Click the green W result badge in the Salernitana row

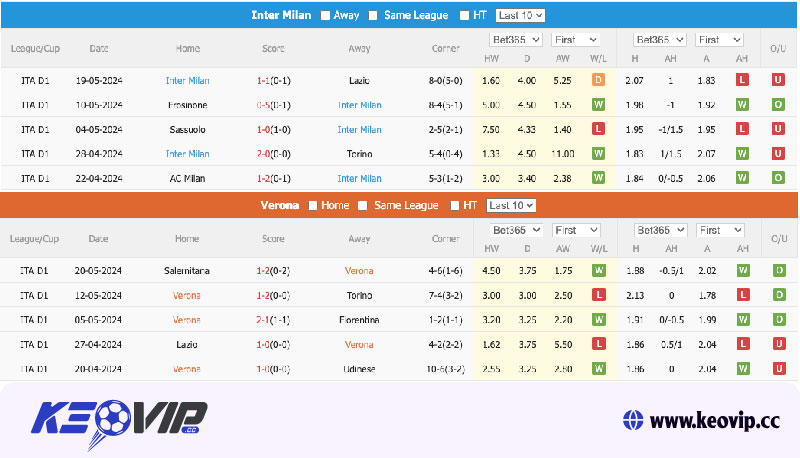[x=599, y=270]
